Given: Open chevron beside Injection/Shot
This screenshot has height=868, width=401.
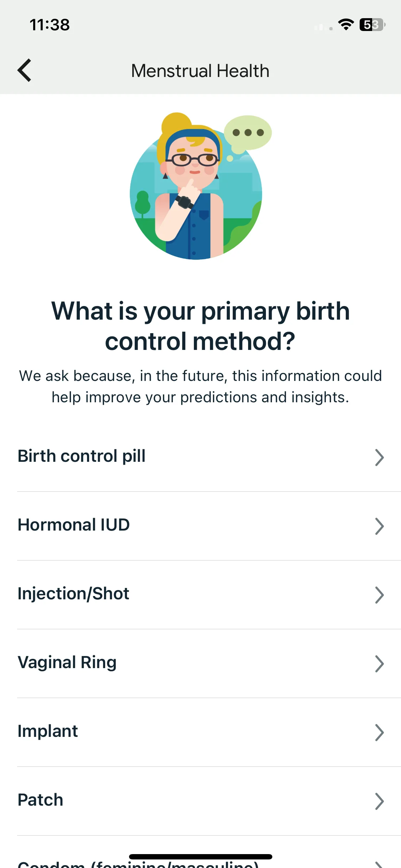Looking at the screenshot, I should coord(379,595).
